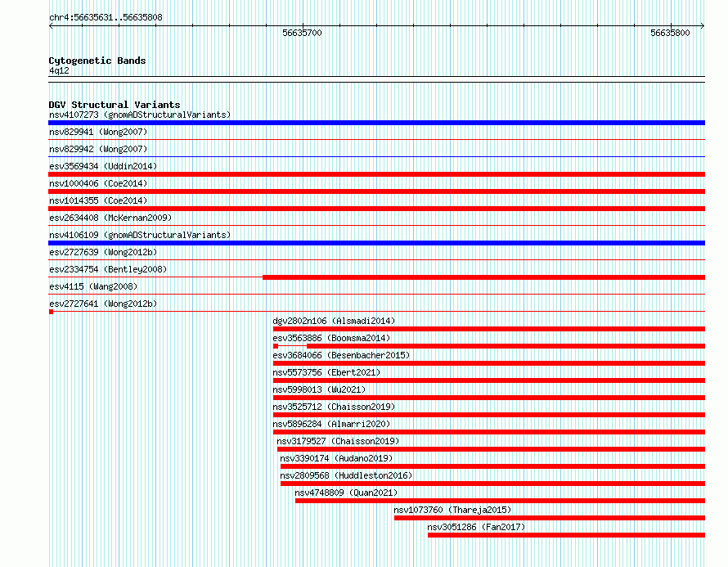
Task: Open esv4115 (Wang2008) variant
Action: coord(93,286)
